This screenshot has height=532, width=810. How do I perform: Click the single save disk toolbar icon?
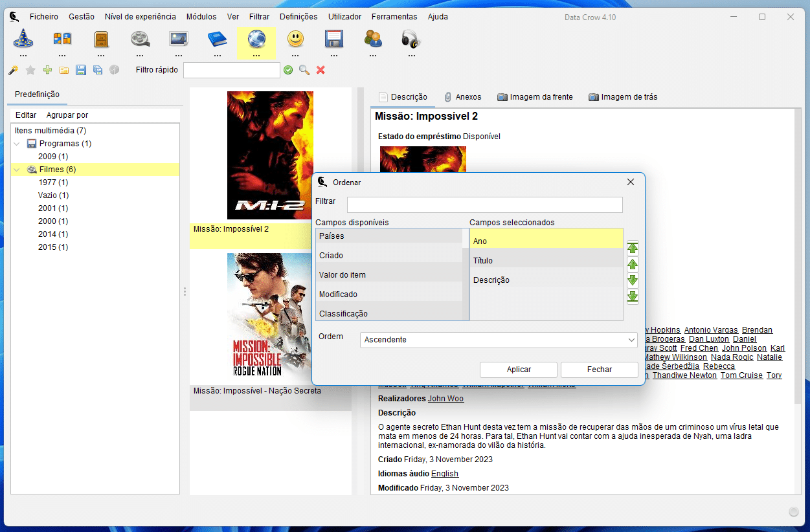point(81,70)
